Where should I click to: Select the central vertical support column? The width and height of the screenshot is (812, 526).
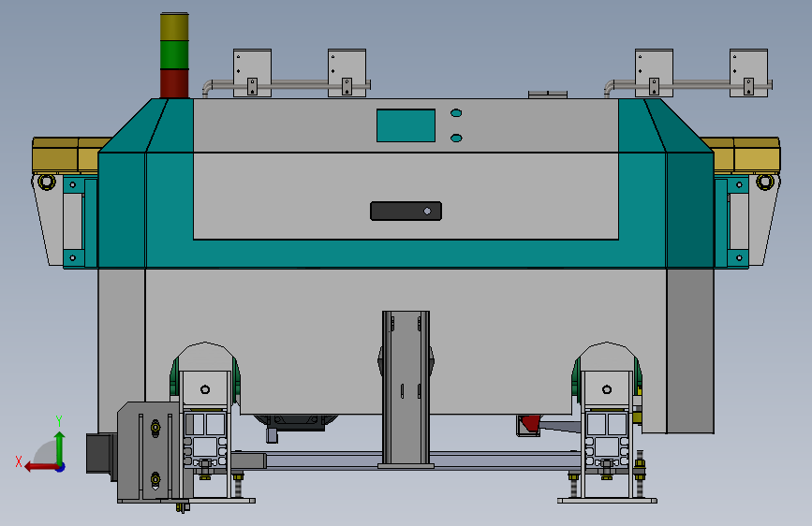coord(406,388)
